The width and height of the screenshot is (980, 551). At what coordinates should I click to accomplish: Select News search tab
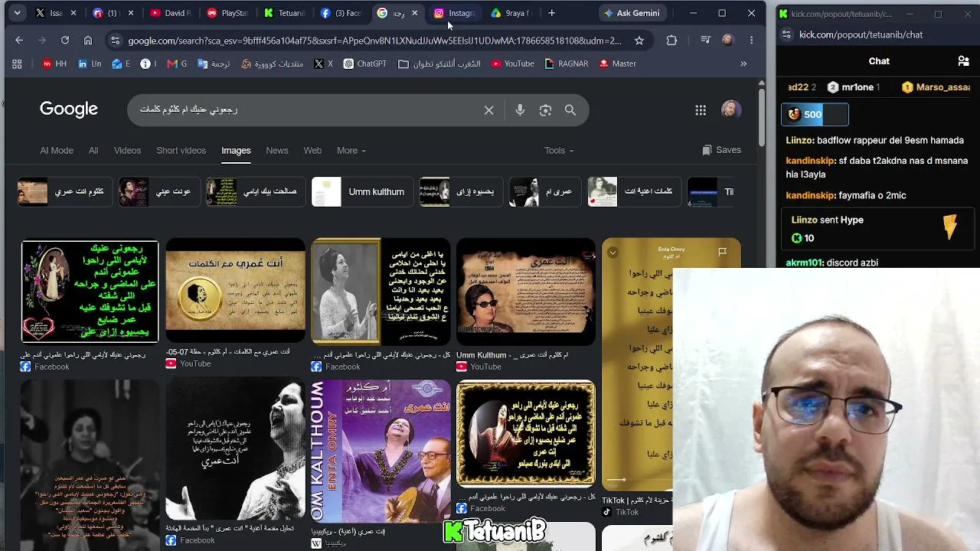277,151
